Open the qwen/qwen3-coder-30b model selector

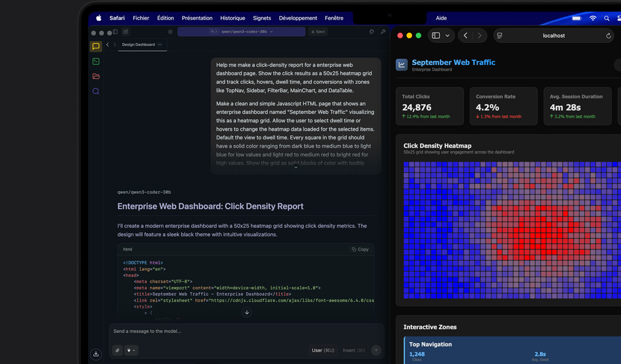(241, 32)
